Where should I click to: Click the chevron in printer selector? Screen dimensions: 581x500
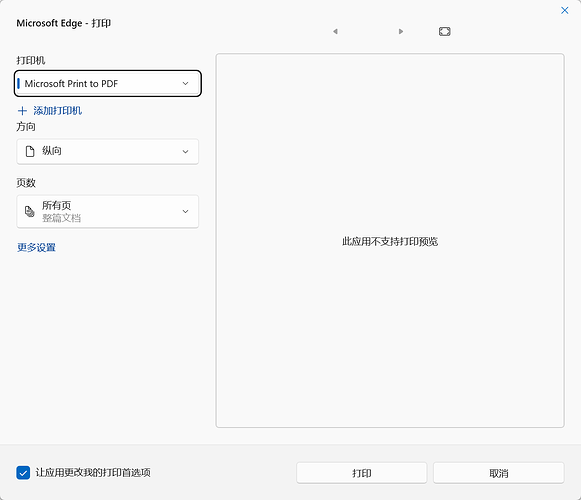pos(185,83)
